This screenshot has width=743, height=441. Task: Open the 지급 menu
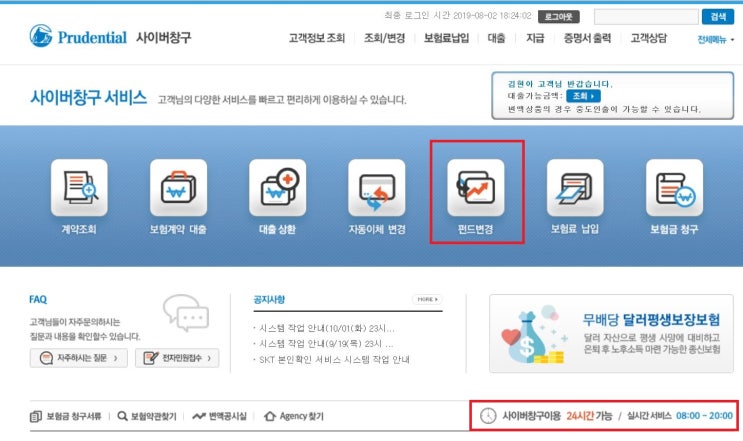pyautogui.click(x=535, y=38)
